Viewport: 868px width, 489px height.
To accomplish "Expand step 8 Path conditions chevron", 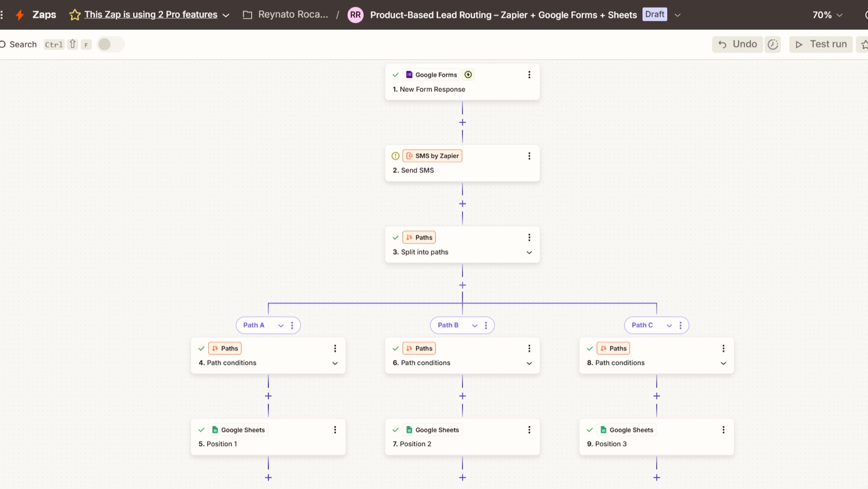I will coord(723,363).
